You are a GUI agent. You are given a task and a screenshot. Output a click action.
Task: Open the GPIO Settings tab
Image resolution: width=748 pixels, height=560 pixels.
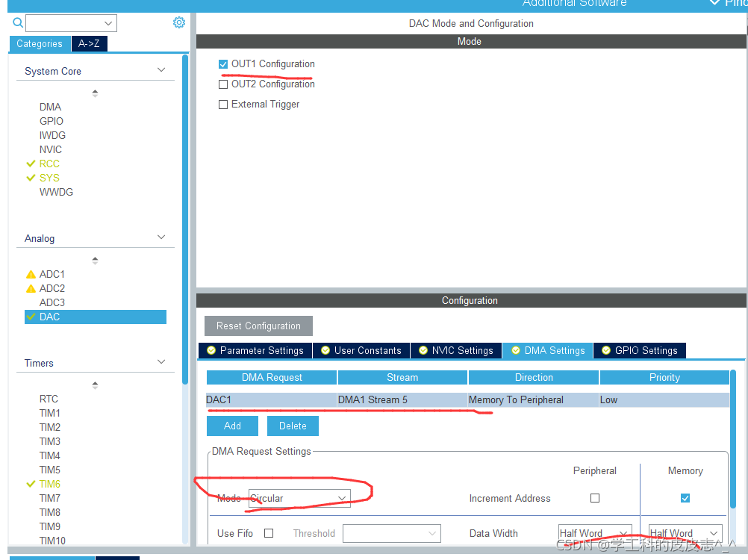[x=640, y=351]
